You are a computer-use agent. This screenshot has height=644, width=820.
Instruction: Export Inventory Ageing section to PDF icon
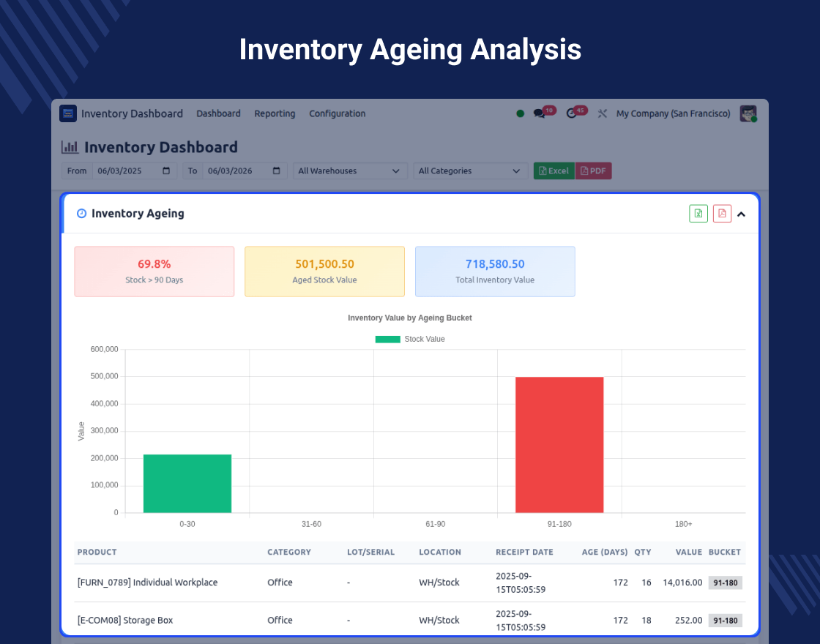coord(722,213)
